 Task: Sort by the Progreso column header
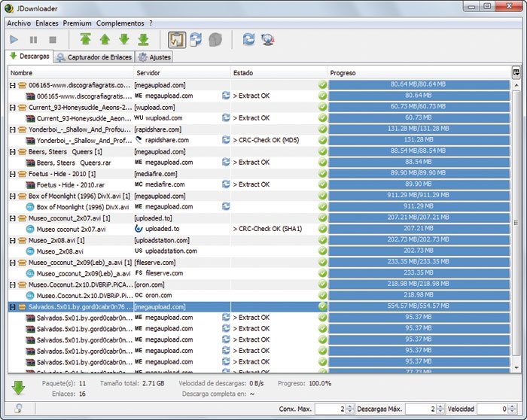[x=419, y=73]
